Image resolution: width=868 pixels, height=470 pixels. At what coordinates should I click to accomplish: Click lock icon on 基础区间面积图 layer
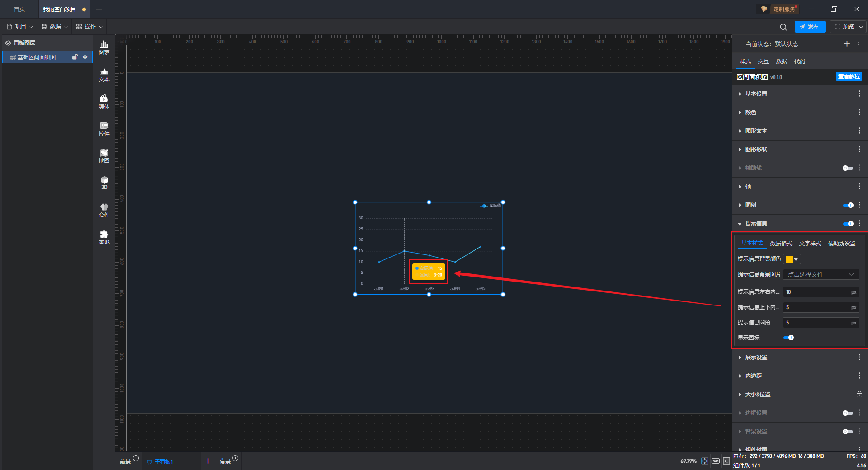75,57
